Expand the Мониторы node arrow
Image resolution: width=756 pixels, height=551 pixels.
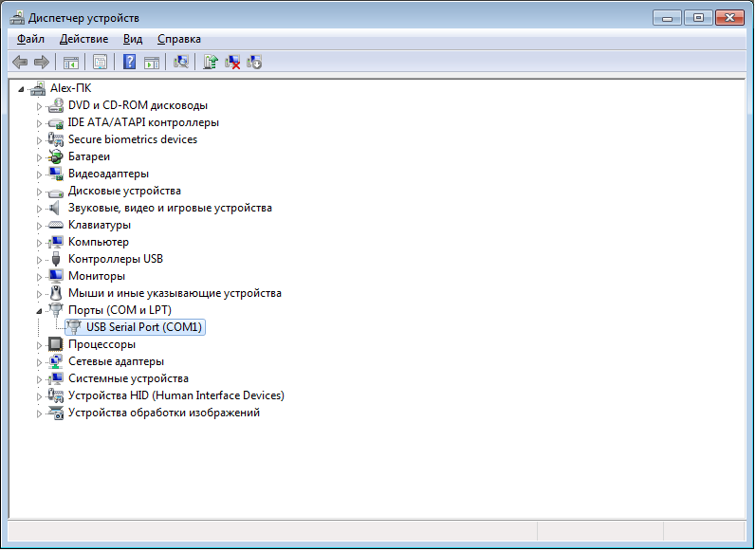click(x=39, y=277)
